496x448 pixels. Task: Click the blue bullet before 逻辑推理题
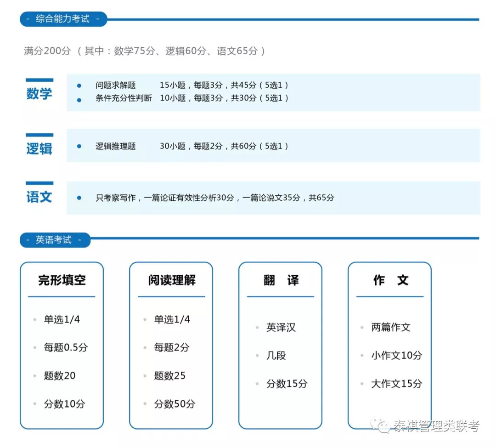tap(79, 146)
